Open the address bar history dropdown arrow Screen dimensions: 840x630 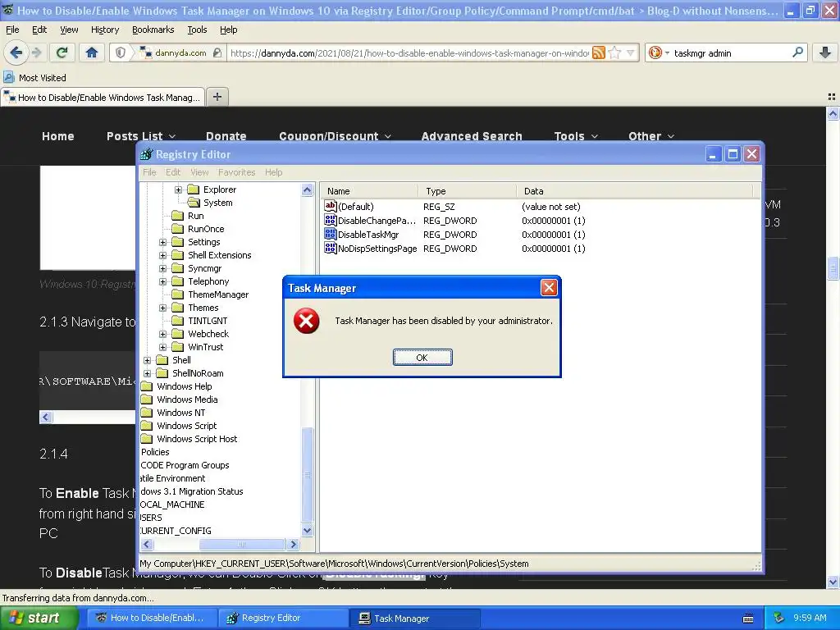[x=631, y=52]
